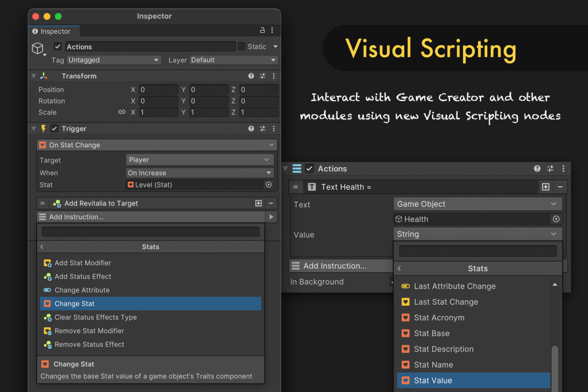This screenshot has height=392, width=588.
Task: Click the object name field Actions
Action: coord(150,47)
